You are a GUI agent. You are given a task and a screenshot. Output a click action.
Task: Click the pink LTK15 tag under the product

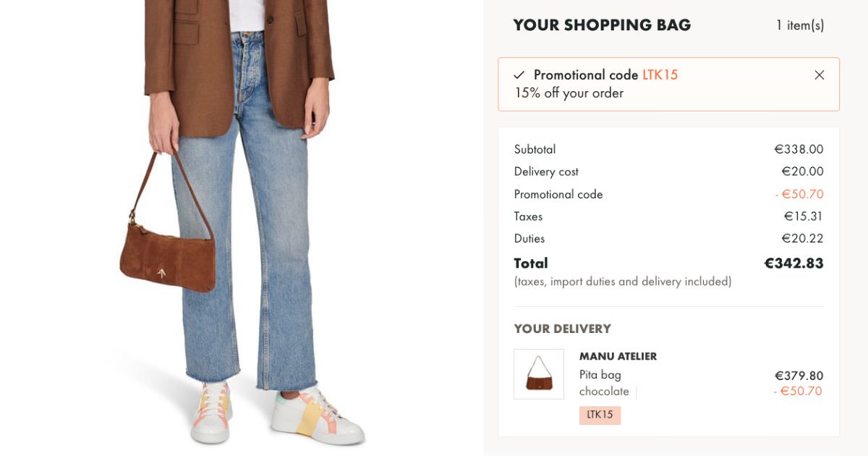tap(600, 415)
